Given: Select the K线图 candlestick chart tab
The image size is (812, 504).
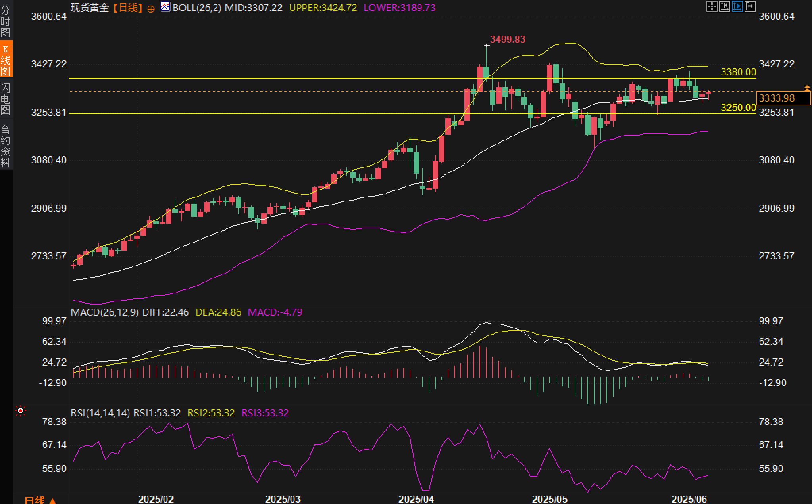Looking at the screenshot, I should point(6,59).
